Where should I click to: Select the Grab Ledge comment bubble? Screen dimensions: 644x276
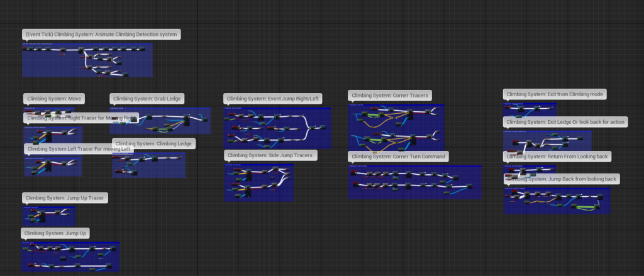tap(147, 99)
